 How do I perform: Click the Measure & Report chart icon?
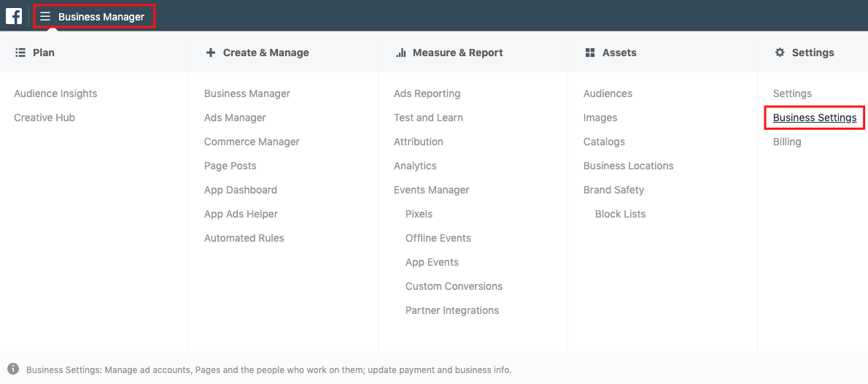400,53
